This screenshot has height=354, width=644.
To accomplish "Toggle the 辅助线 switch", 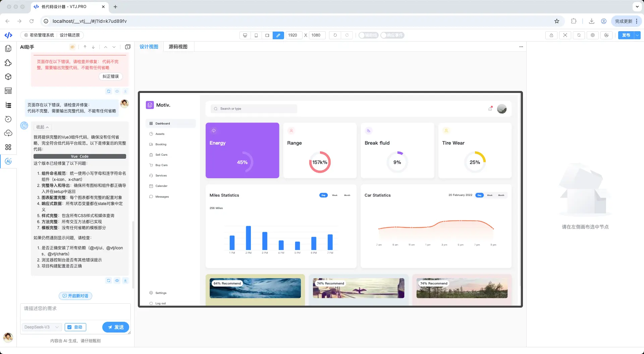I will (x=368, y=35).
